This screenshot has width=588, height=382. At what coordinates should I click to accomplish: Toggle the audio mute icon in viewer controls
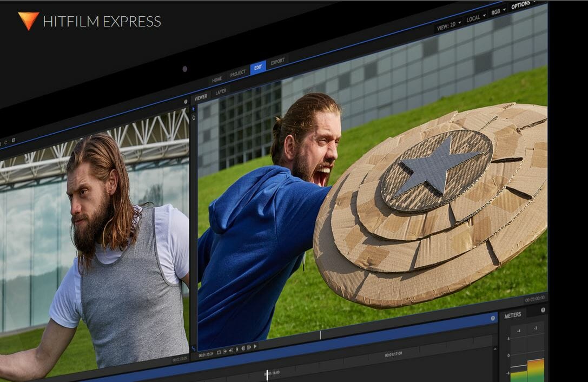[231, 351]
